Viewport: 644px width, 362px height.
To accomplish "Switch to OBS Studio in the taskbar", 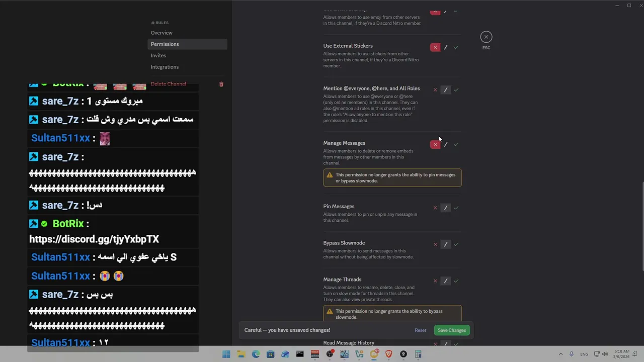I will (330, 354).
